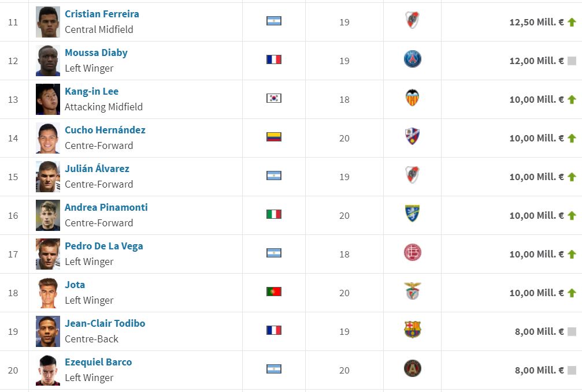Click the Lanús crest beside Pedro De La Vega
582x392 pixels.
click(412, 253)
